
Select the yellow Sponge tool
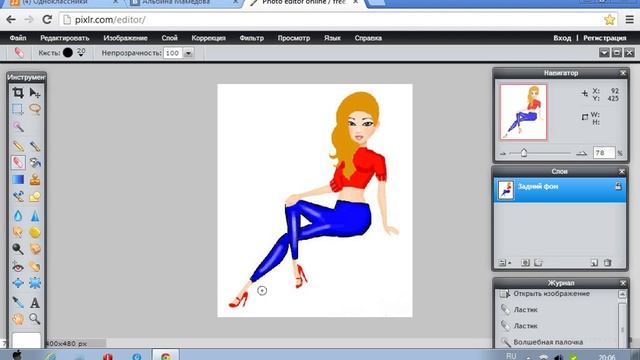click(x=35, y=232)
